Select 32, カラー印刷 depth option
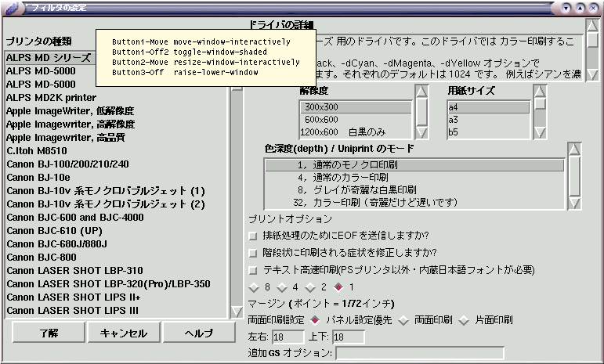 pos(414,202)
